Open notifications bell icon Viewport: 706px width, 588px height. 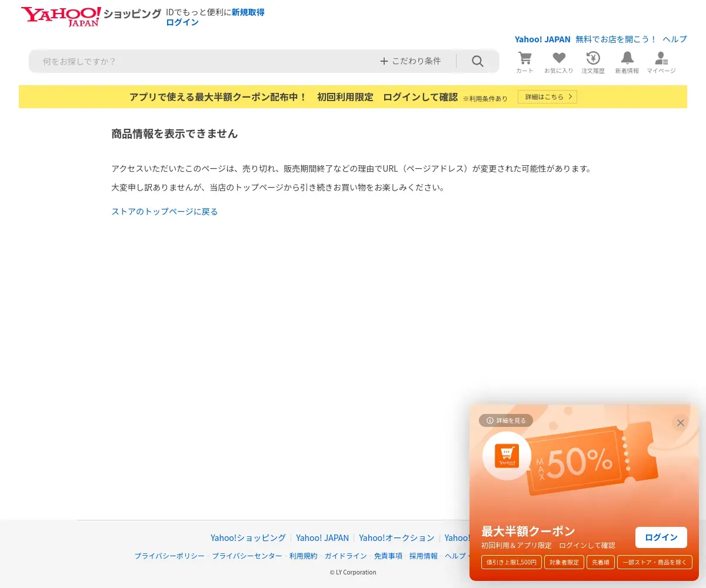[x=627, y=62]
